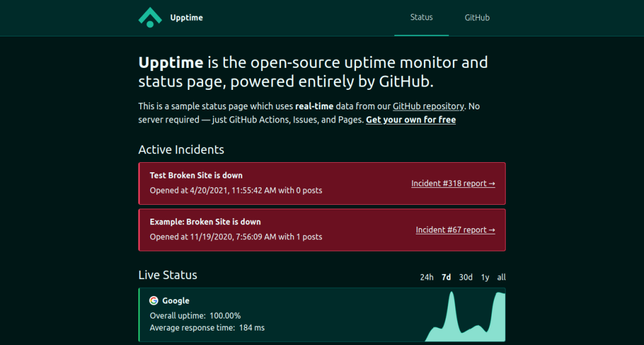
Task: Click the Live Status heading
Action: click(167, 275)
